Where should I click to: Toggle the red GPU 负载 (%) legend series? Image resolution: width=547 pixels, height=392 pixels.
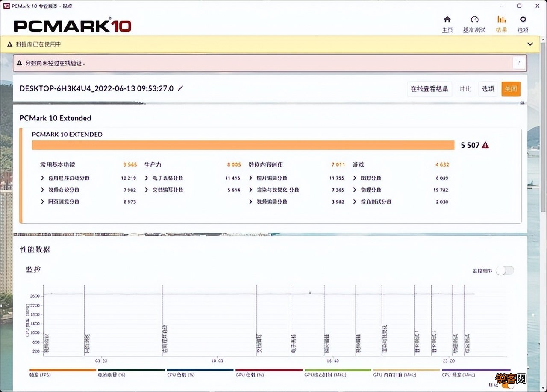tap(269, 373)
